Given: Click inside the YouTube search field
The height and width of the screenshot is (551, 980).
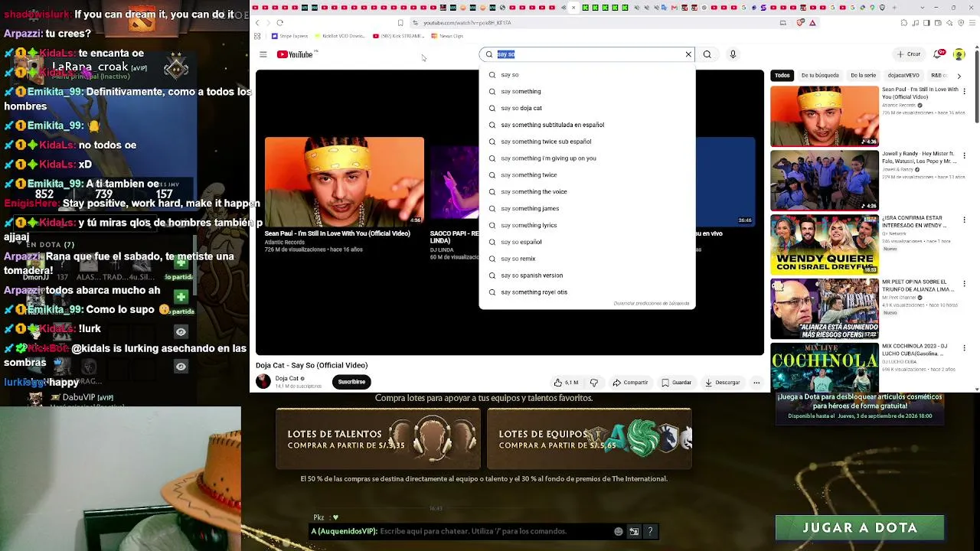Looking at the screenshot, I should click(x=587, y=54).
